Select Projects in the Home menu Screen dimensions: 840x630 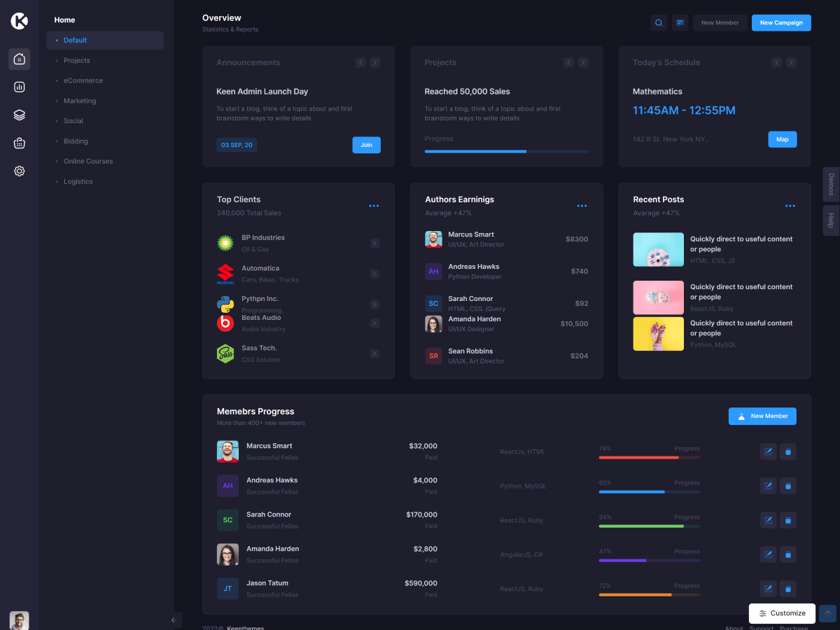click(77, 60)
